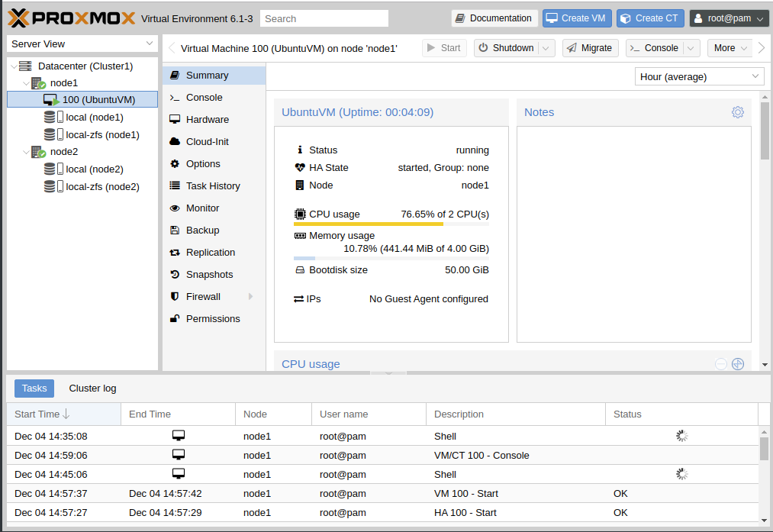
Task: Collapse the node2 tree node
Action: (26, 152)
